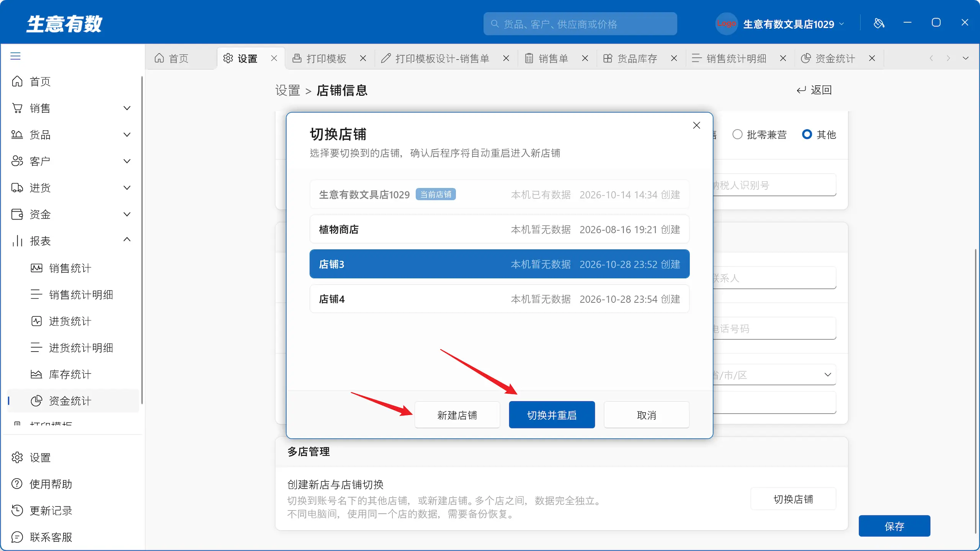Open the tab list overflow chevron
This screenshot has width=980, height=551.
pyautogui.click(x=965, y=58)
